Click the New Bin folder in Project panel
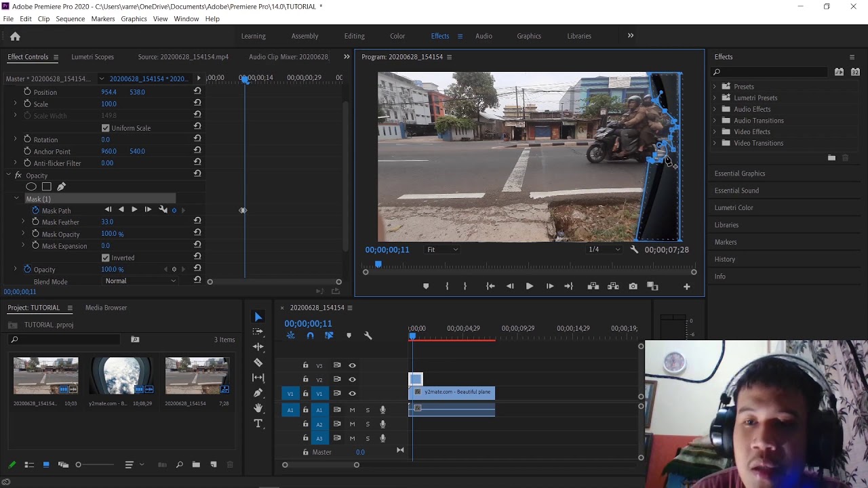Screen dimensions: 868x488 pos(196,464)
